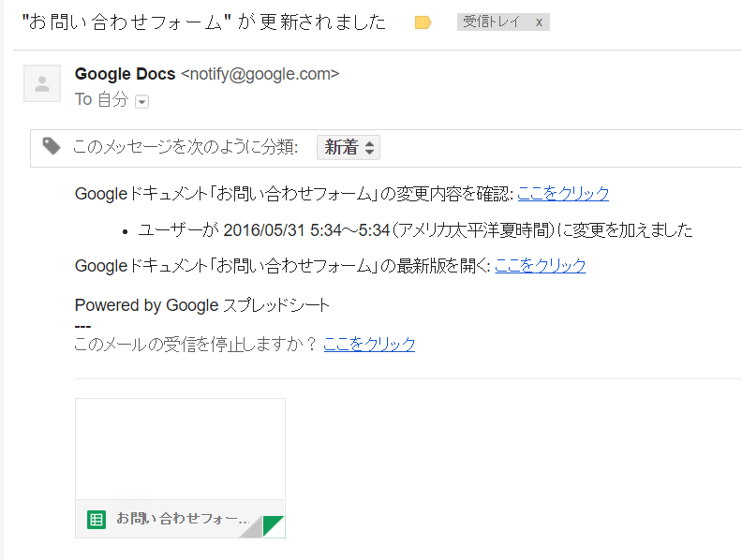Image resolution: width=742 pixels, height=560 pixels.
Task: Click the 受信トレイ label chip
Action: 492,22
